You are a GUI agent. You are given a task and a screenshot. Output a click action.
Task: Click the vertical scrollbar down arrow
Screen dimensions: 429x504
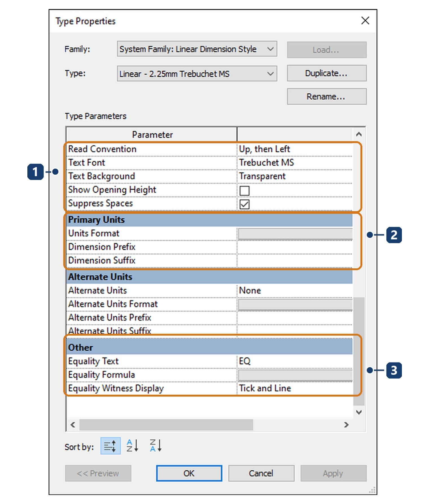(x=359, y=412)
